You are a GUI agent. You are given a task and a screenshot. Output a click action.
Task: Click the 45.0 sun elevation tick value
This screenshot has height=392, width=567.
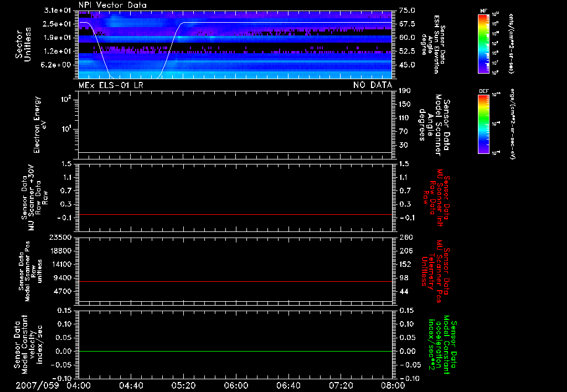[x=407, y=65]
